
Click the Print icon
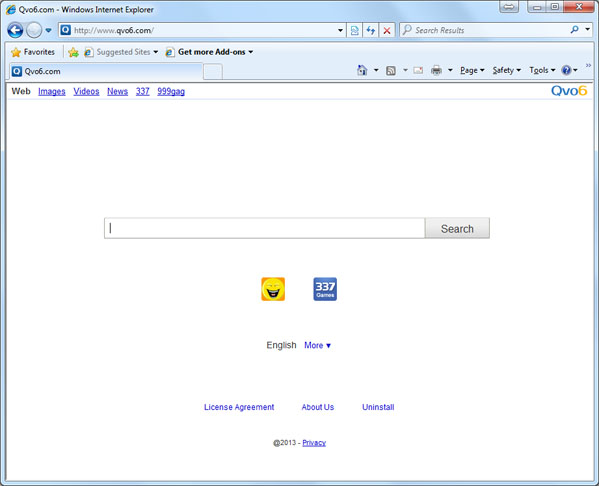tap(436, 70)
